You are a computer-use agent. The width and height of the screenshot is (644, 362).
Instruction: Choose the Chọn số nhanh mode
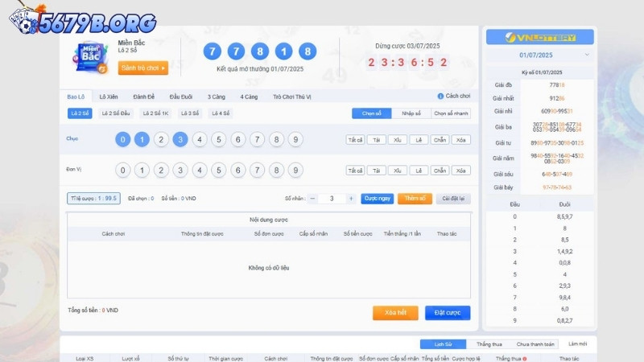click(451, 113)
